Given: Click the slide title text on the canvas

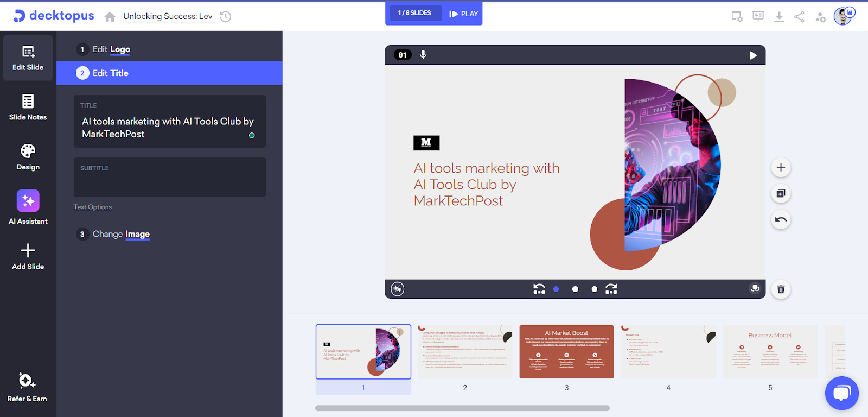Looking at the screenshot, I should [487, 185].
